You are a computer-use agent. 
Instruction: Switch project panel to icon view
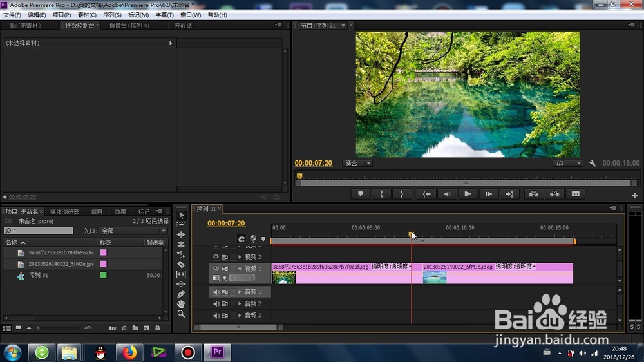[18, 328]
